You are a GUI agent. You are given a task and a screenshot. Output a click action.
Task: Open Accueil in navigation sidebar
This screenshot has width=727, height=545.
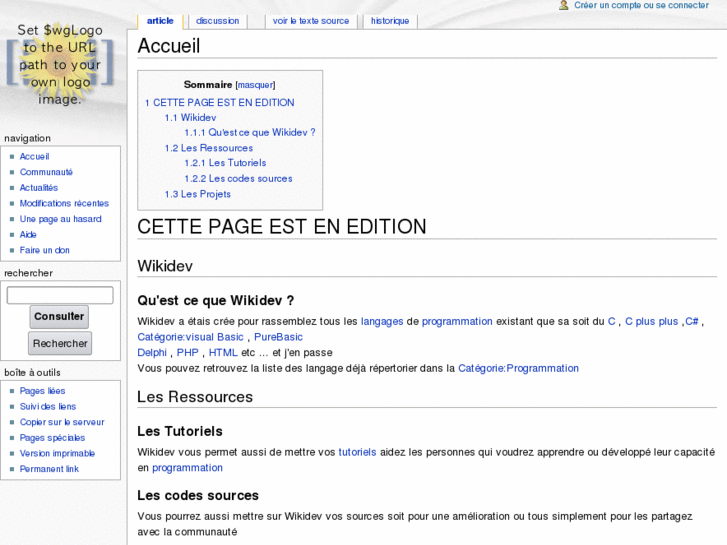(34, 157)
